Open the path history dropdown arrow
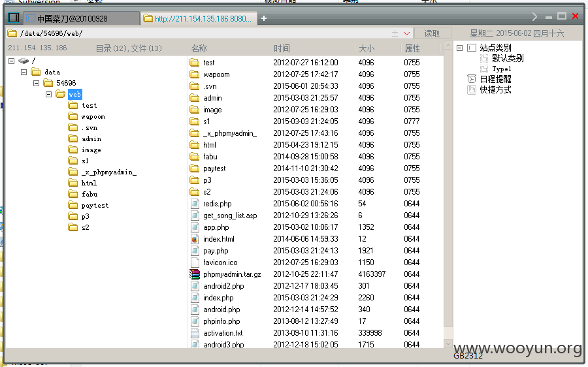Viewport: 588px width, 367px height. pos(406,33)
